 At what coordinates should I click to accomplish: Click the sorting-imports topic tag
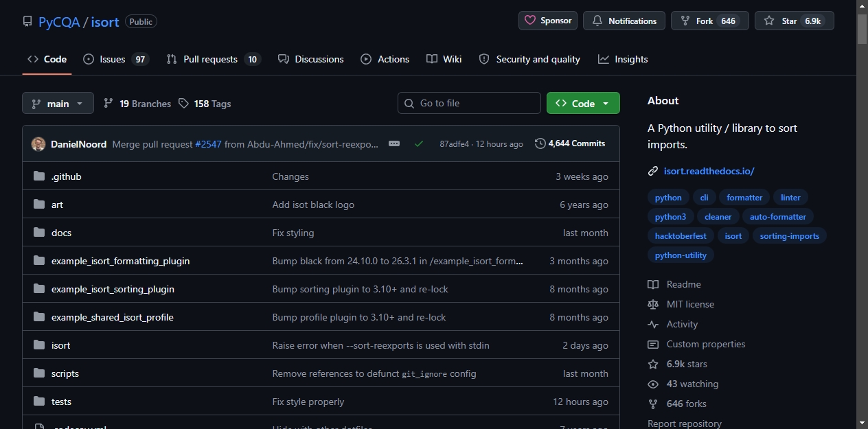(790, 235)
